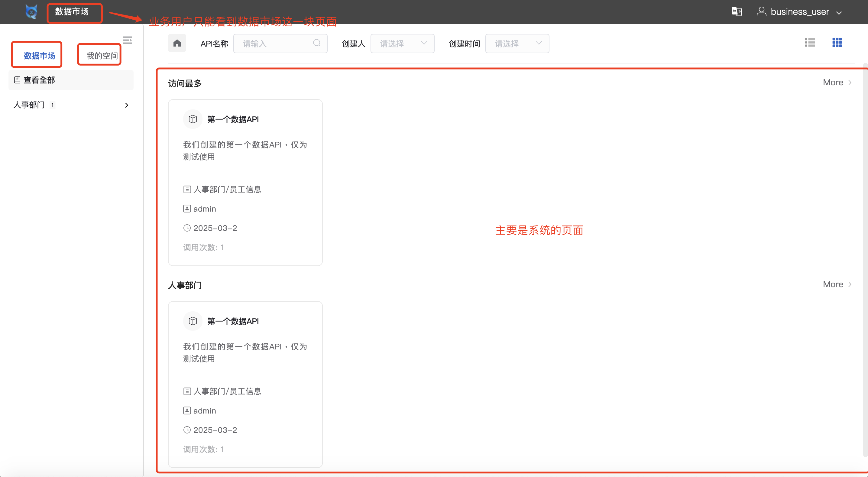Click the app logo icon in header
868x477 pixels.
(x=31, y=12)
